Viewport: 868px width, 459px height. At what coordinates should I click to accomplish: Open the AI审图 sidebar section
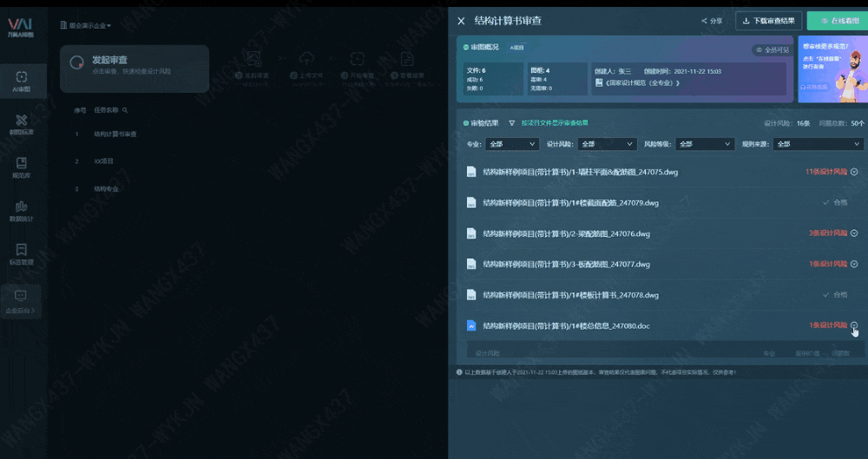click(22, 81)
